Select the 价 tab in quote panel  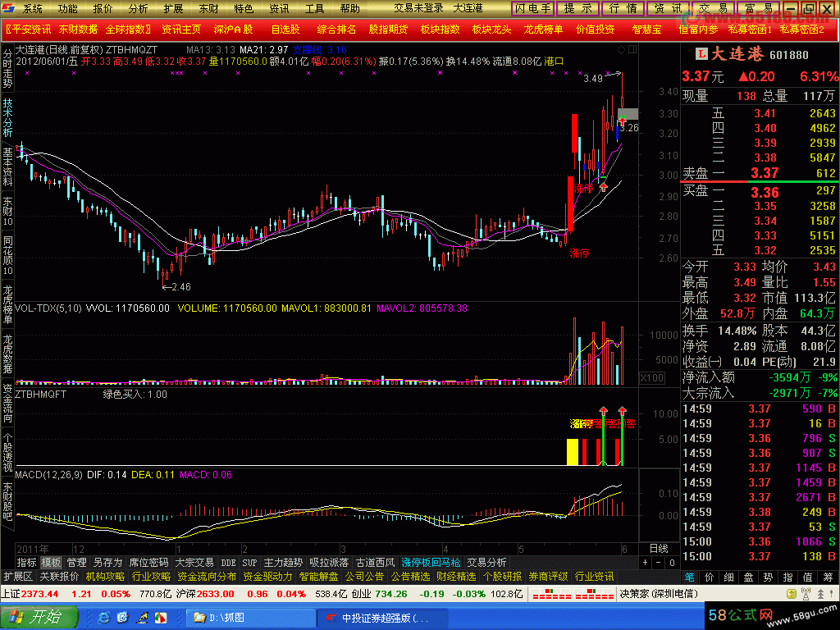click(x=710, y=577)
